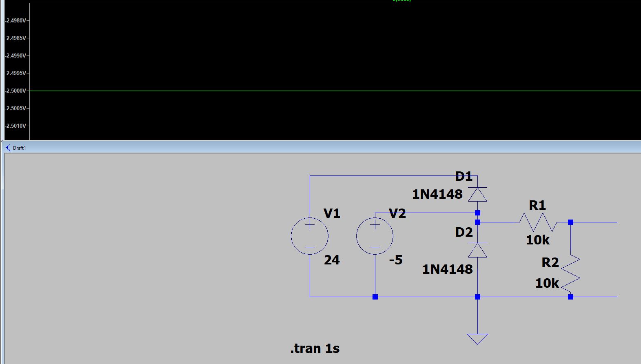Screen dimensions: 641x364
Task: Click the -2.4990V axis label
Action: (16, 55)
